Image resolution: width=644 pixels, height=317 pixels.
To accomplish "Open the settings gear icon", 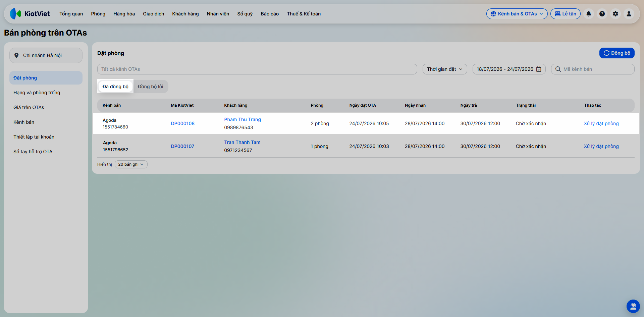I will click(615, 14).
